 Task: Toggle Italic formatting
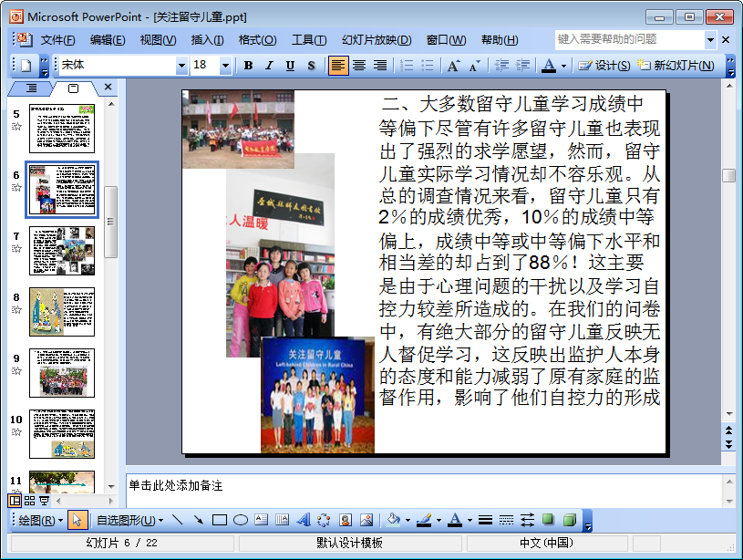(269, 66)
